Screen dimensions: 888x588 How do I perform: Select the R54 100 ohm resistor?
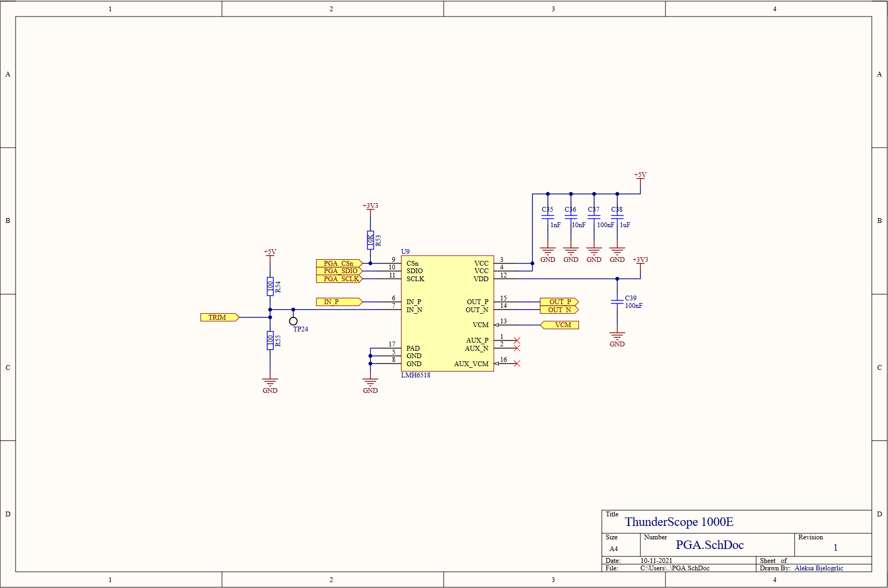click(x=270, y=286)
